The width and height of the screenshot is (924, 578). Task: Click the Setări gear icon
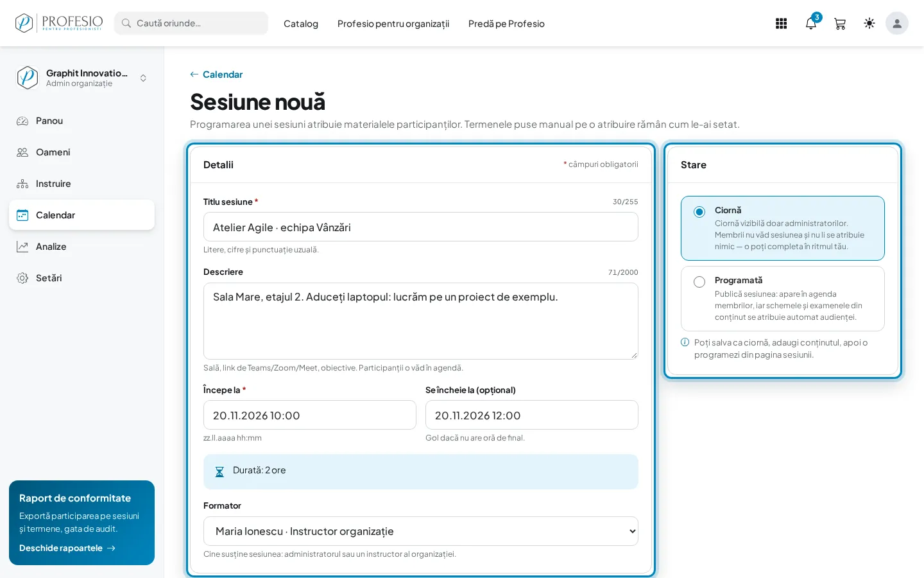coord(22,278)
